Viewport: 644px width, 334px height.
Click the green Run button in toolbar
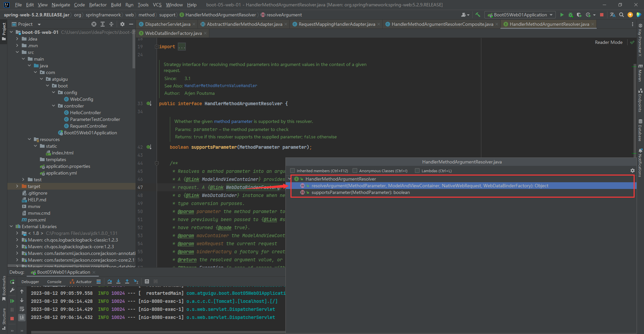point(562,15)
